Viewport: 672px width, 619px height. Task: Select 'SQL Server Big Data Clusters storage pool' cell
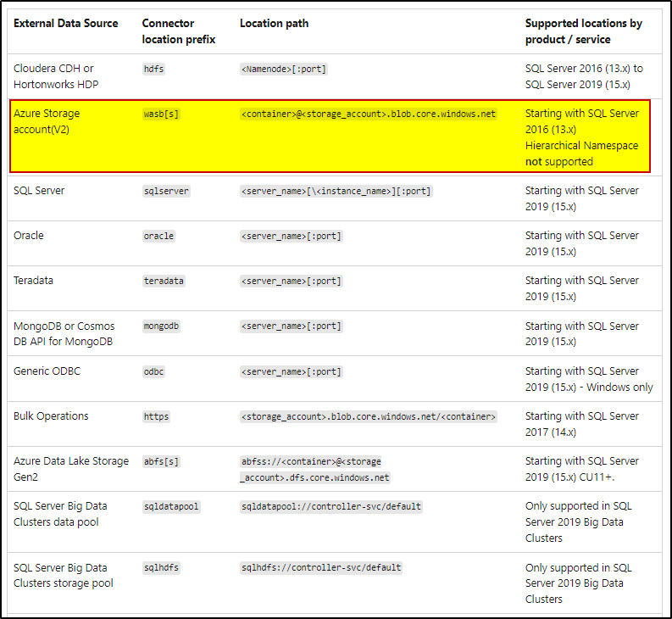63,575
